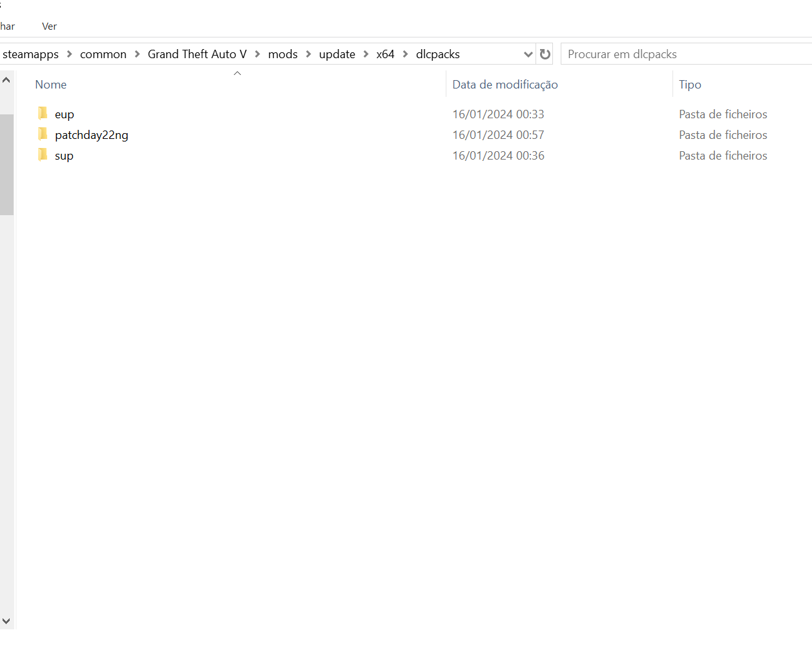Navigate to update breadcrumb folder
The image size is (812, 650).
(337, 54)
